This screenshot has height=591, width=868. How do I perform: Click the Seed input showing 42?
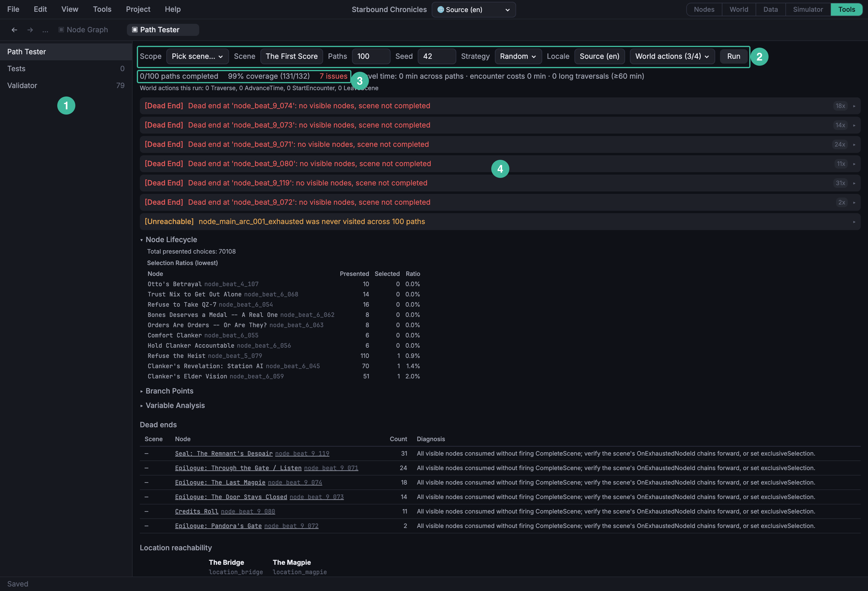point(437,56)
